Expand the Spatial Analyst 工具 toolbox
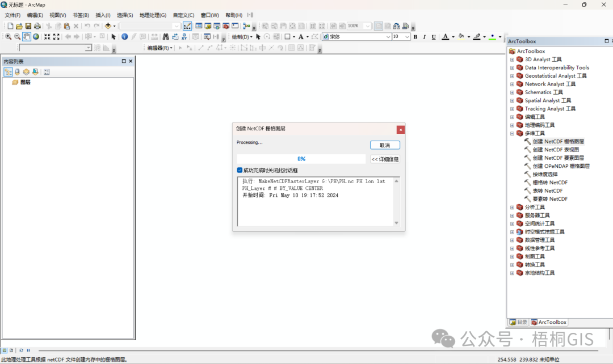The image size is (613, 364). pos(512,100)
